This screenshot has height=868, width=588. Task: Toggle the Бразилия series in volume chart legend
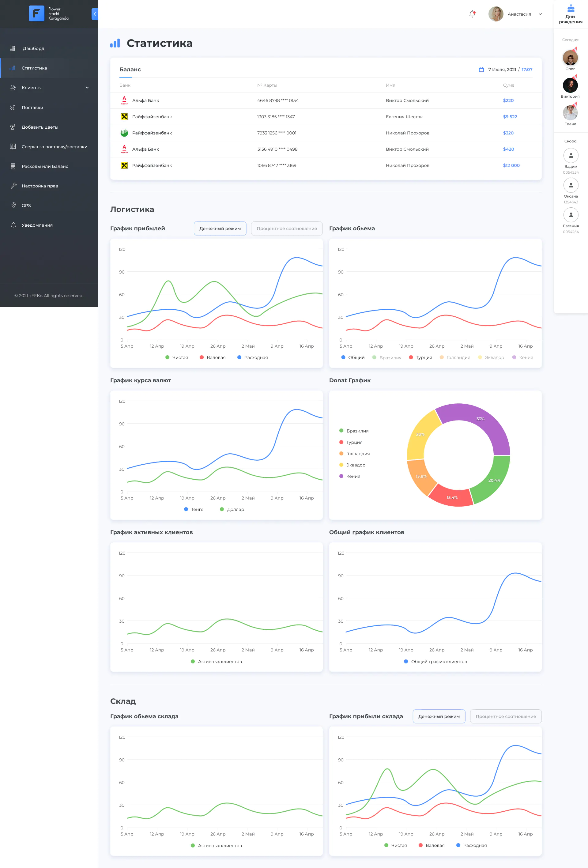tap(387, 357)
